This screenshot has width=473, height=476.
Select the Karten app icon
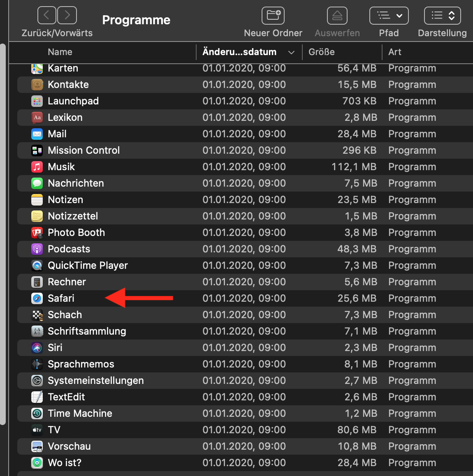click(x=37, y=68)
